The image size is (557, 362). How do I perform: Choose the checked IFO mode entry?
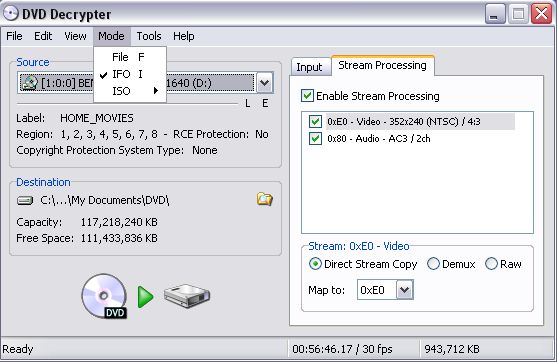(x=130, y=74)
